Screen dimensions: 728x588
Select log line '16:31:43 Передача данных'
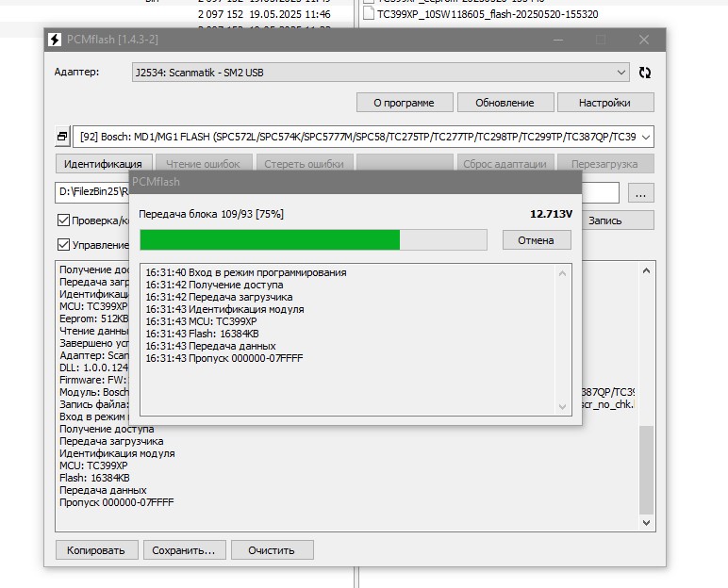coord(210,346)
